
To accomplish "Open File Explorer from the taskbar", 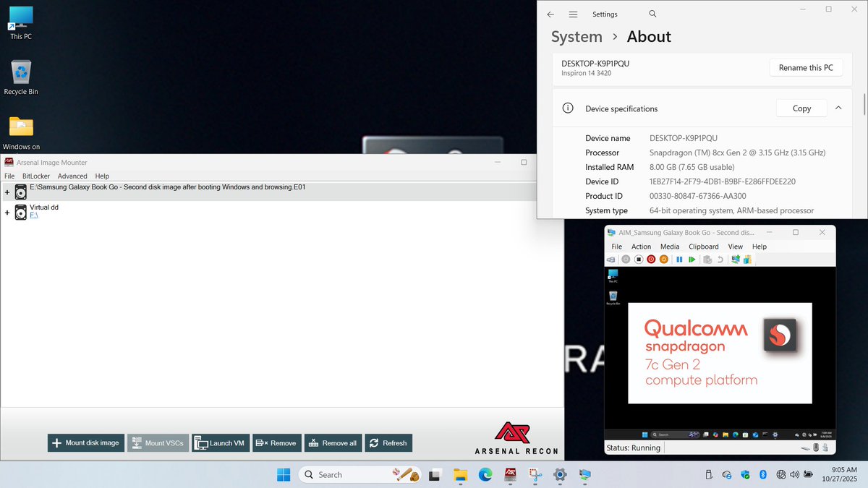I will [x=460, y=475].
